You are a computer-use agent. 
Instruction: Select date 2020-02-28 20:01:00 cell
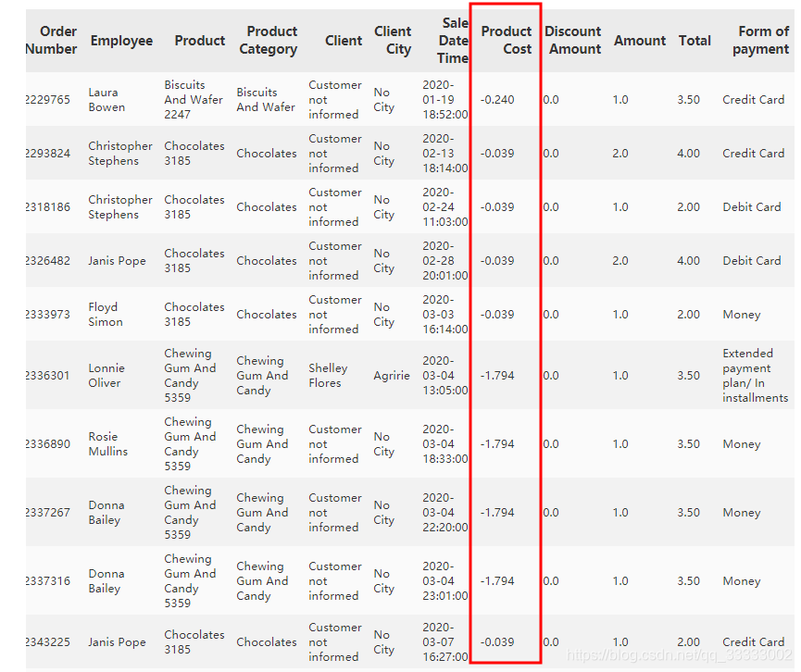point(444,260)
